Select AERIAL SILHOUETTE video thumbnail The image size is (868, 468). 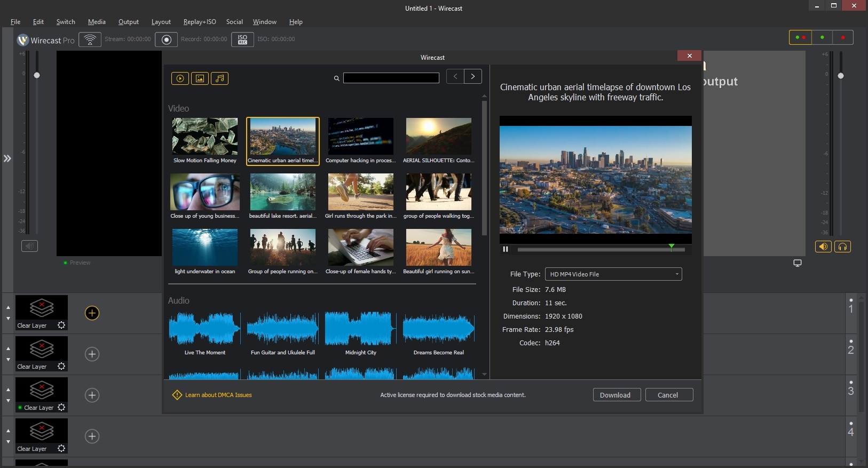(439, 137)
